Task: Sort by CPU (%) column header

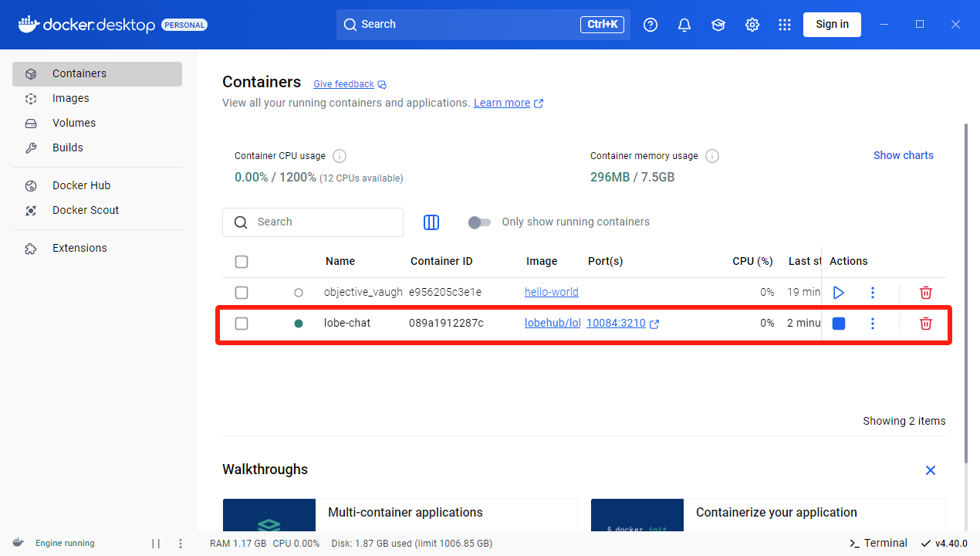Action: 752,262
